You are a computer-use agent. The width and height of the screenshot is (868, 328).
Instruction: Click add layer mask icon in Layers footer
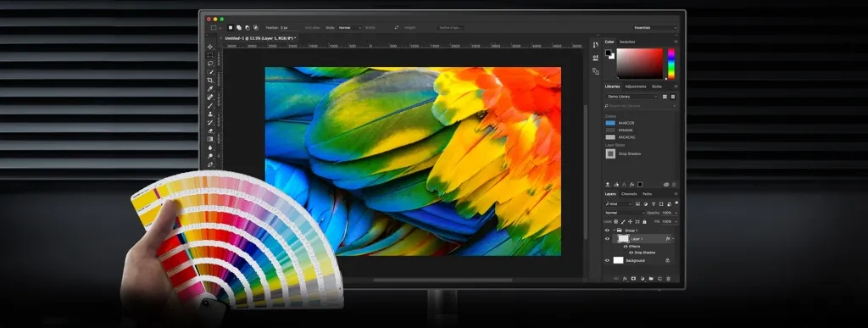(x=633, y=279)
